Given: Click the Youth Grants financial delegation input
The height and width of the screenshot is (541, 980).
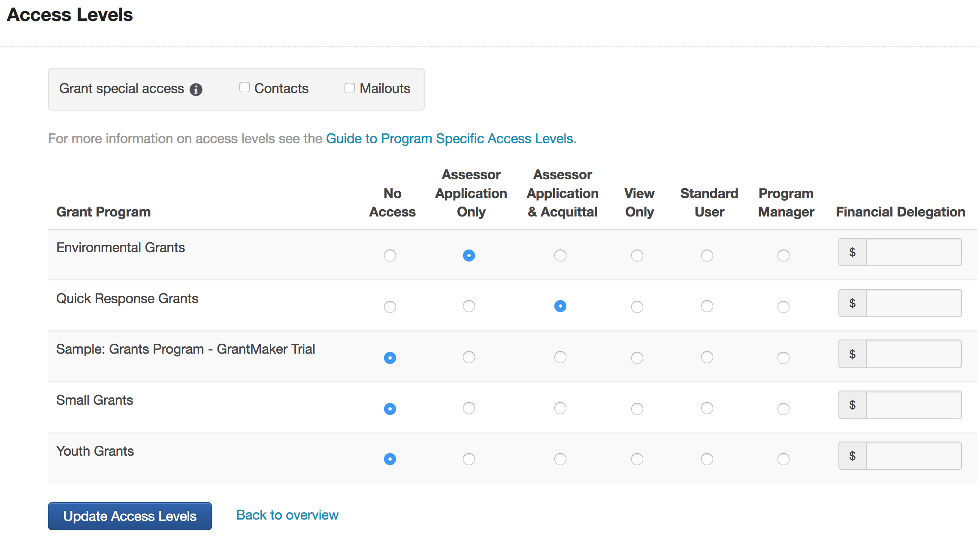Looking at the screenshot, I should [913, 456].
